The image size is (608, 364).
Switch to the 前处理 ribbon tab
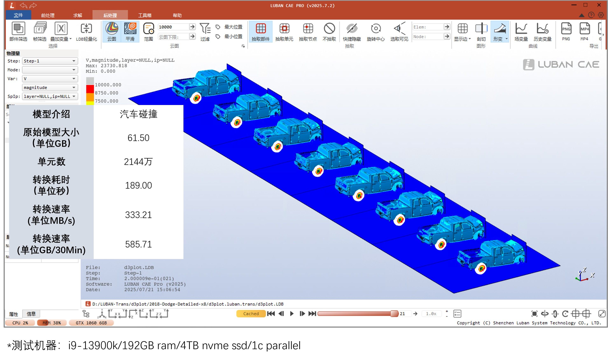tap(48, 15)
